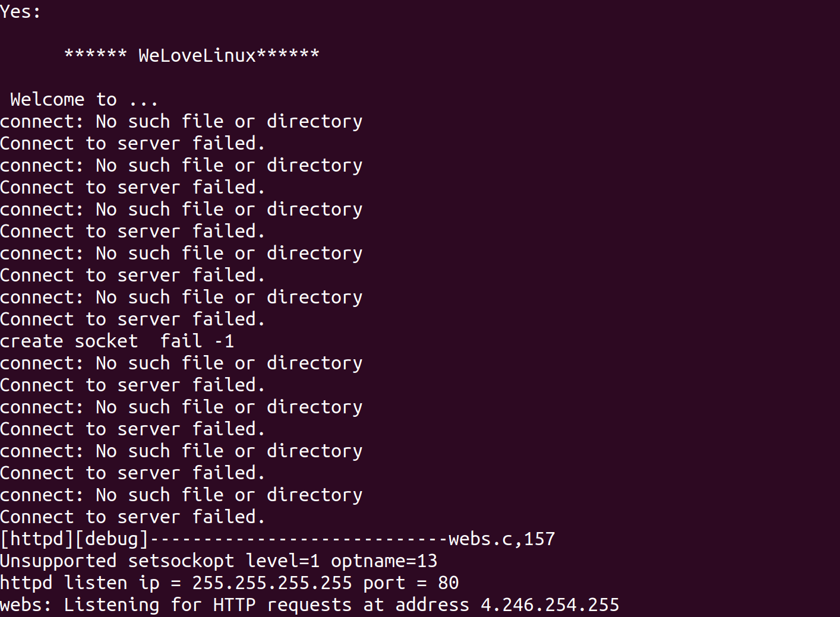
Task: Click the 'httpd listen ip' text
Action: 80,583
